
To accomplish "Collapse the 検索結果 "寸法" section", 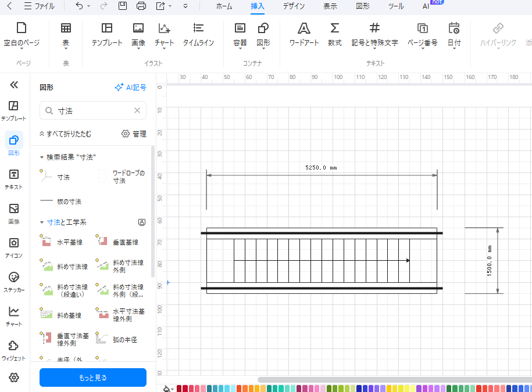I will tap(42, 157).
